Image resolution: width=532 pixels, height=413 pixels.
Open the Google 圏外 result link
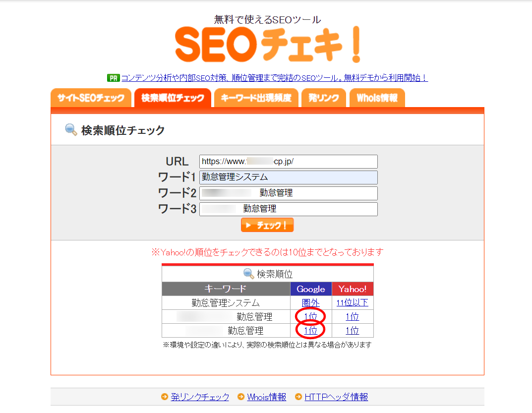[x=311, y=303]
